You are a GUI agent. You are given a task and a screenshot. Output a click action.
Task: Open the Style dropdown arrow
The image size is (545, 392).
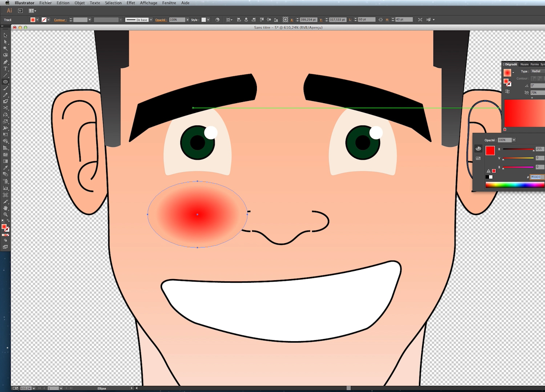pyautogui.click(x=208, y=20)
